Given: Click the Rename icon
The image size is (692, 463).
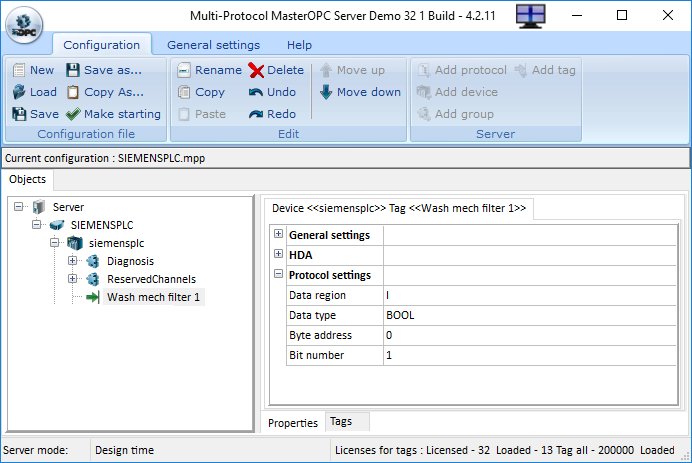Looking at the screenshot, I should (184, 70).
